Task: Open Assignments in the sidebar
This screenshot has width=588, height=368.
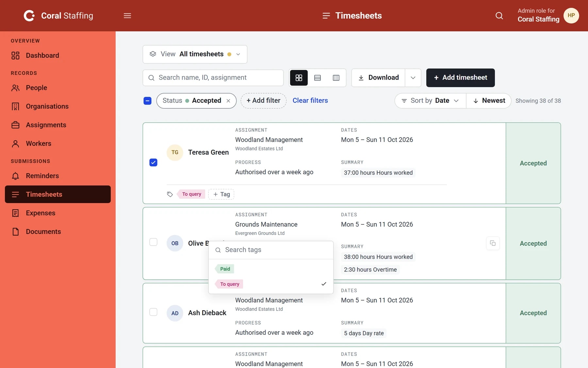Action: (58, 125)
